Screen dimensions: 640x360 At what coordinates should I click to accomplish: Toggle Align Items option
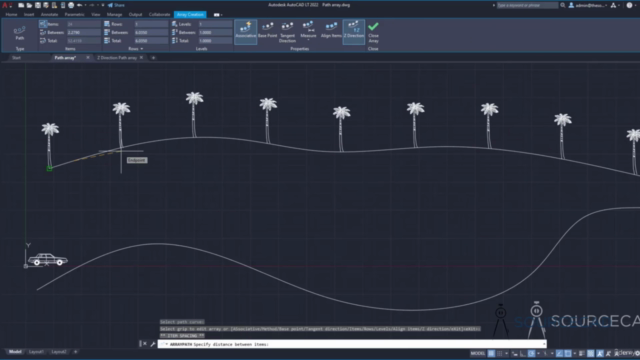(x=331, y=31)
